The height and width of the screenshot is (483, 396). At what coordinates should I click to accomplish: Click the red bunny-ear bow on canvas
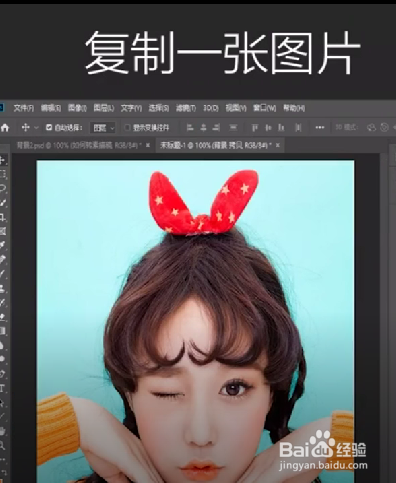point(203,202)
